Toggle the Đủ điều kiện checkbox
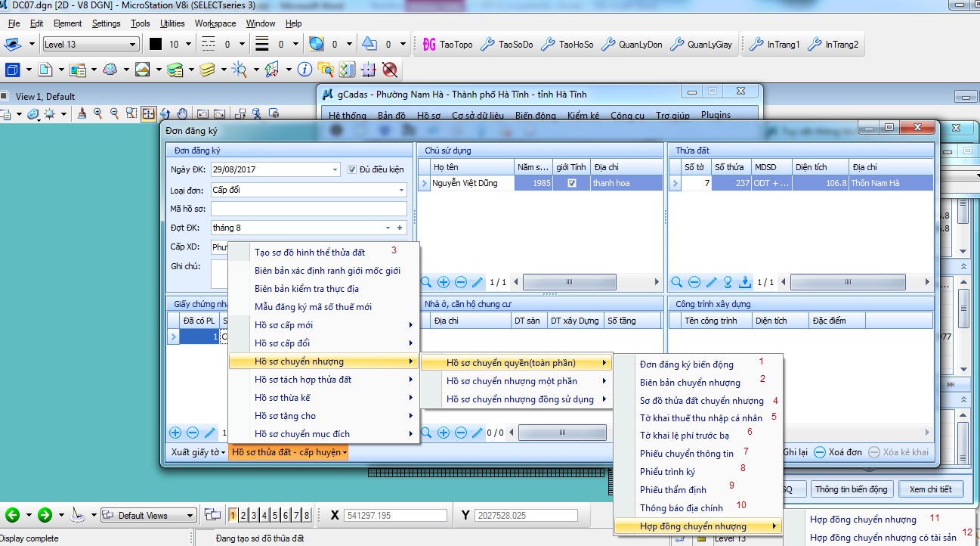 point(352,170)
